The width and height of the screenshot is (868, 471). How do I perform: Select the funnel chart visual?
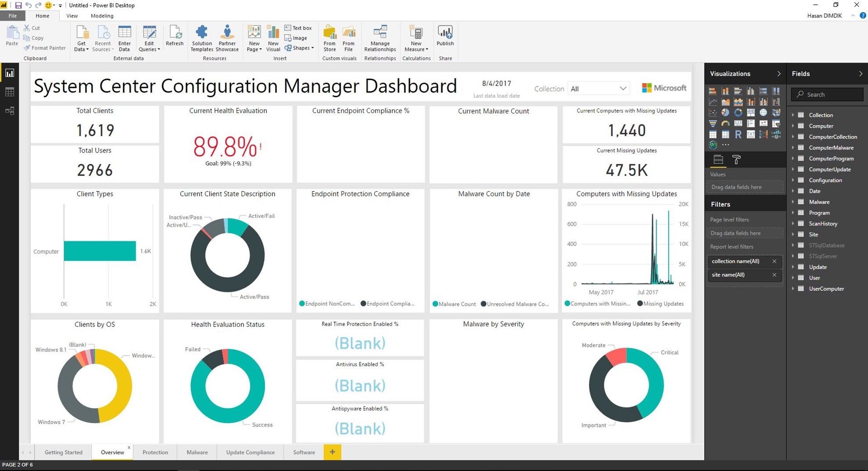coord(713,123)
